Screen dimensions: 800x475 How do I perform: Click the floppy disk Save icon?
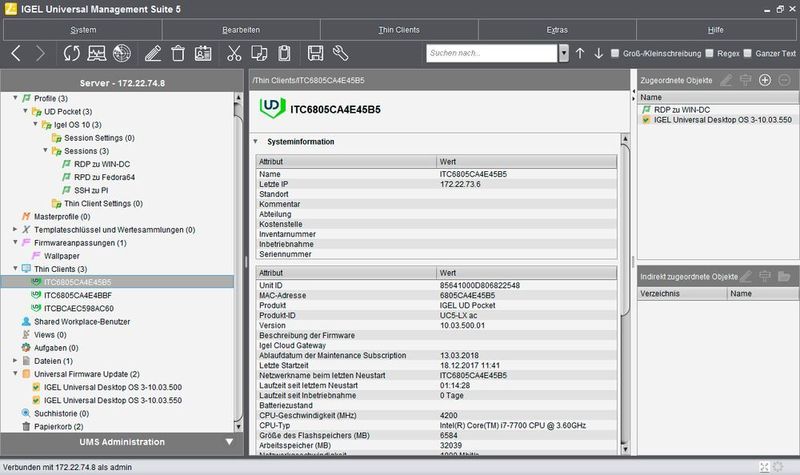click(x=315, y=53)
